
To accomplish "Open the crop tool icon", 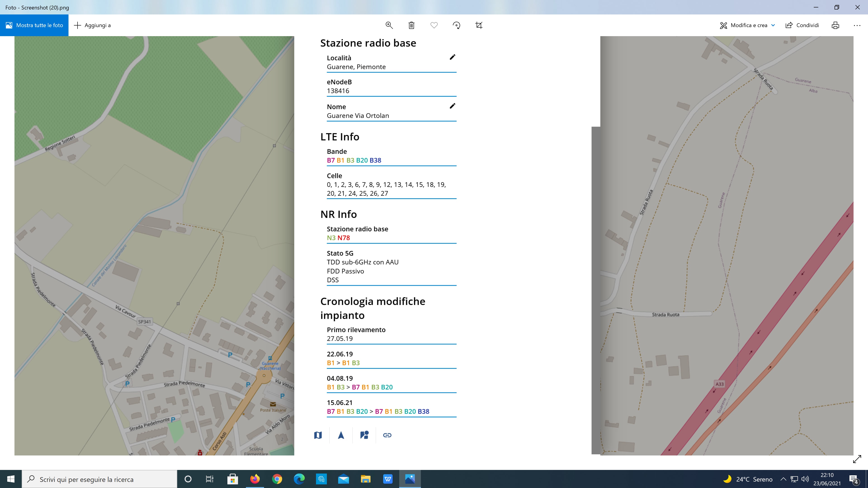I will click(x=479, y=25).
